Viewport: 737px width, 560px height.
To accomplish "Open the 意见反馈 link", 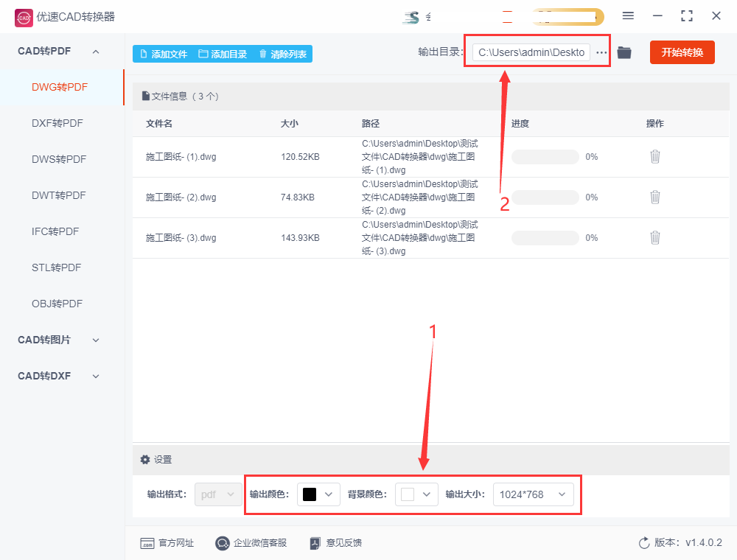I will point(344,543).
